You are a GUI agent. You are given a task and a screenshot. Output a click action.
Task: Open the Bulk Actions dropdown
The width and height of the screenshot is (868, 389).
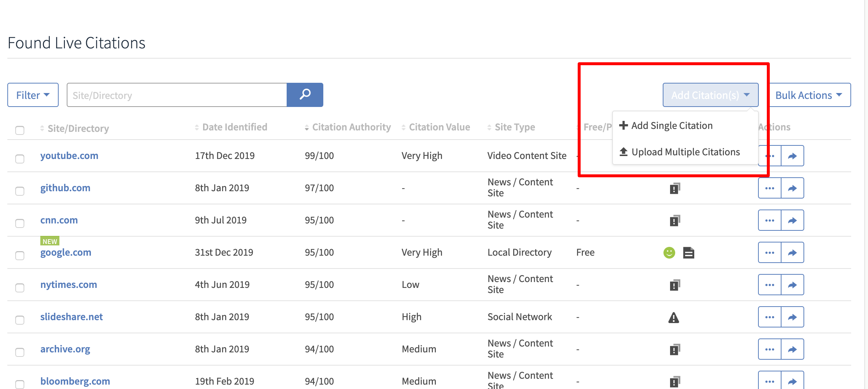pos(808,95)
